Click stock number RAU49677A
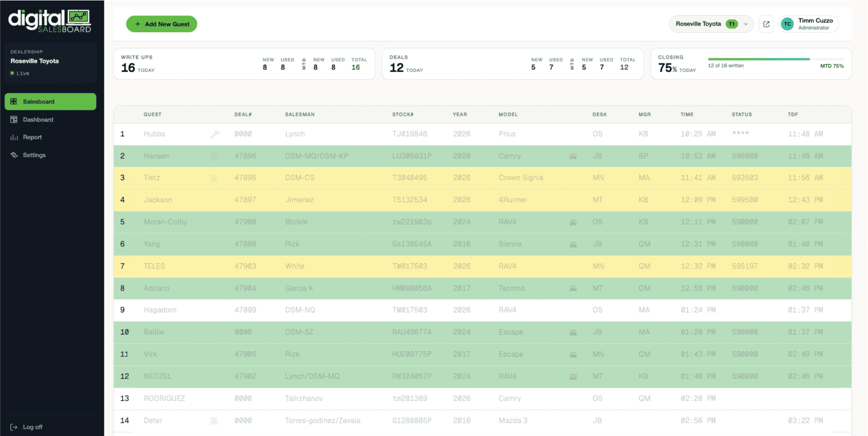The height and width of the screenshot is (436, 868). 412,333
